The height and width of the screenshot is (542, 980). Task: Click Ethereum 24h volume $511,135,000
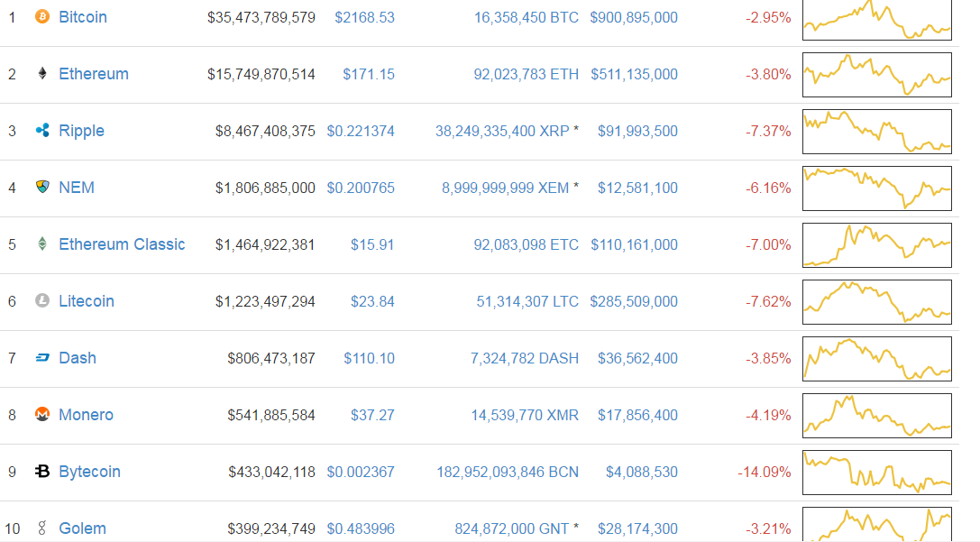pyautogui.click(x=634, y=74)
